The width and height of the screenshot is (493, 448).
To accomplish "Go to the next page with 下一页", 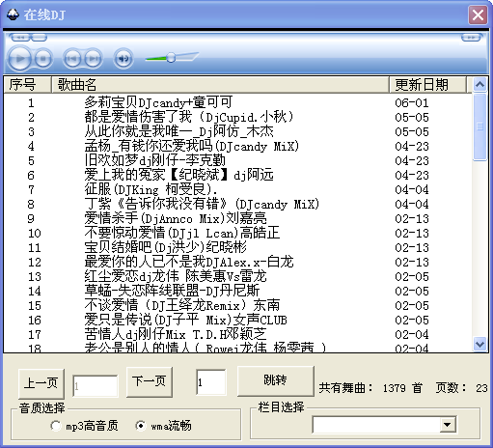I will pos(150,381).
